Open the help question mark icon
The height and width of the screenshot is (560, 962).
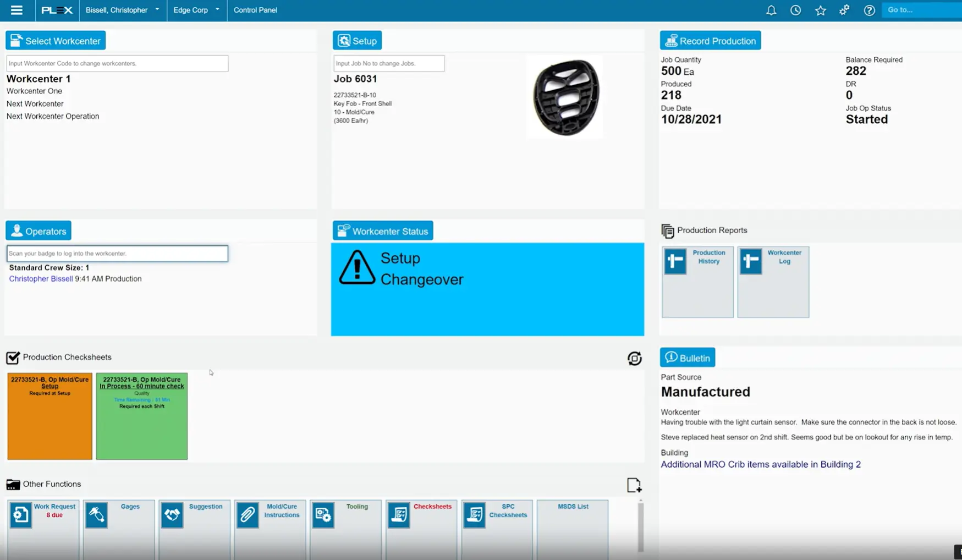coord(869,10)
